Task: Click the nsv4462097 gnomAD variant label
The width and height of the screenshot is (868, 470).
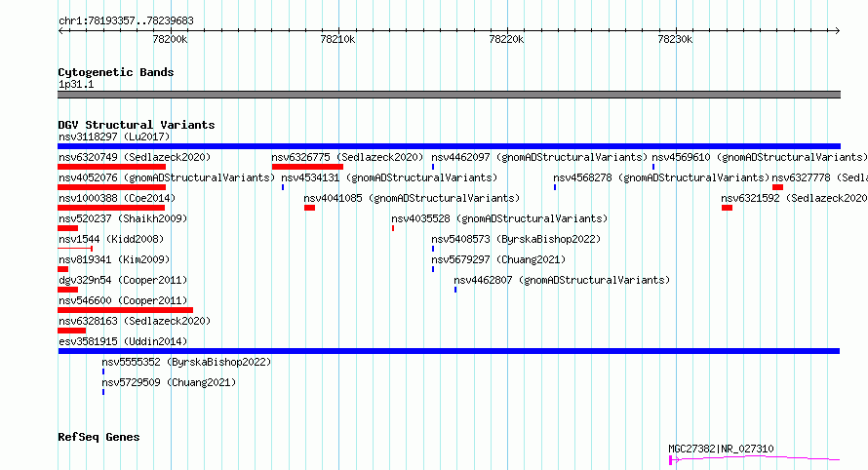Action: [539, 157]
